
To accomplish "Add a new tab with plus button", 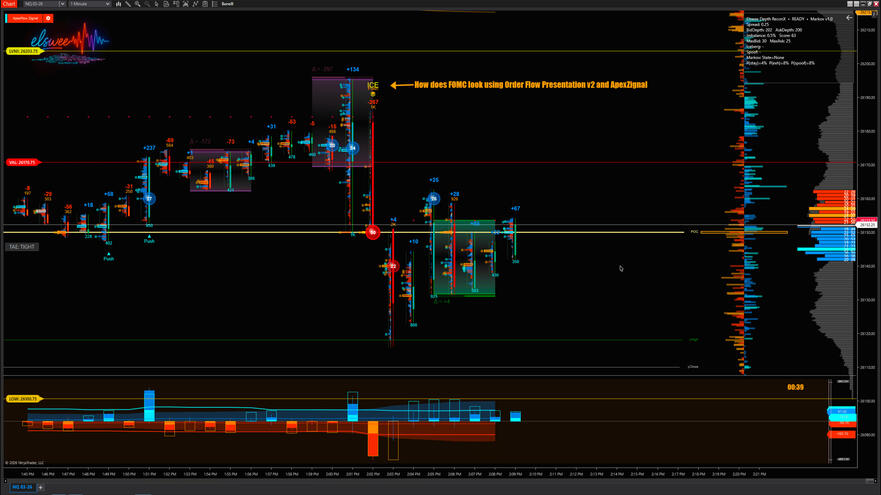I will coord(41,487).
